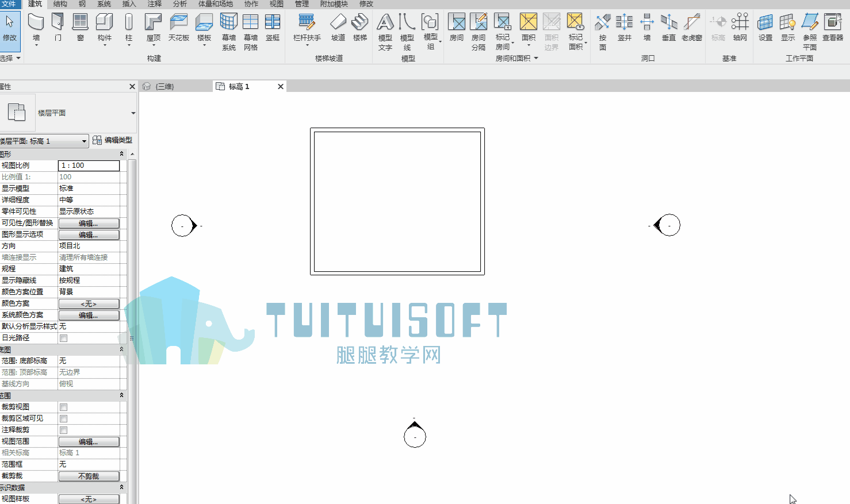Collapse the 图形 properties section
Viewport: 850px width, 504px height.
click(121, 154)
